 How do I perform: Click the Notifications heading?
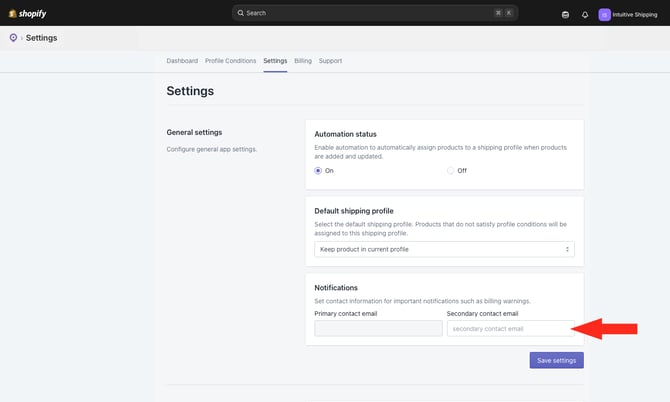tap(336, 288)
